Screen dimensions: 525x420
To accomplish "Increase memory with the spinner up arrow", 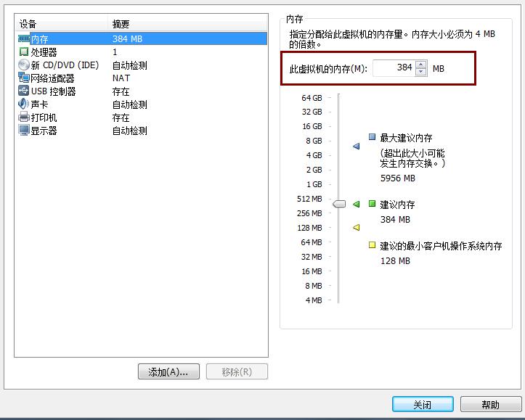I will [421, 65].
